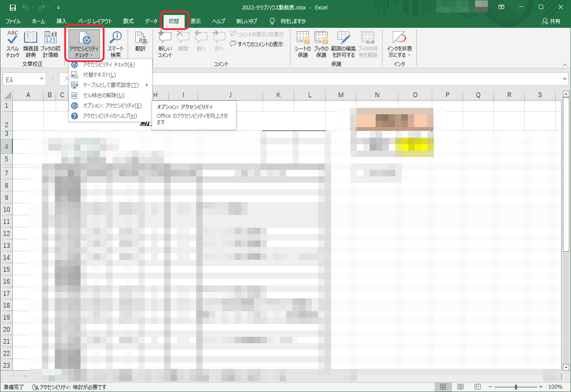571x392 pixels.
Task: Expand the Name Box dropdown
Action: (42, 79)
